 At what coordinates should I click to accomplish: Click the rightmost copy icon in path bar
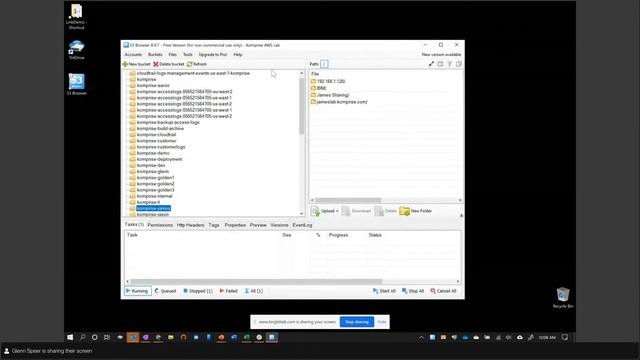coord(459,64)
